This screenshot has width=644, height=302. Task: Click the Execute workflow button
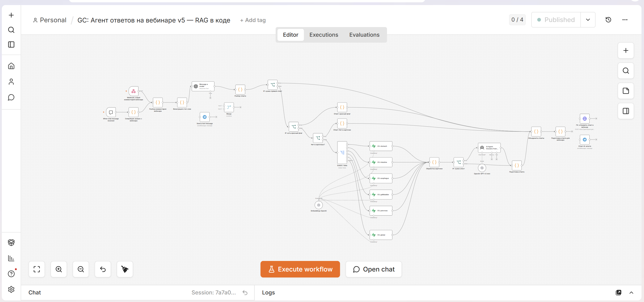[300, 269]
